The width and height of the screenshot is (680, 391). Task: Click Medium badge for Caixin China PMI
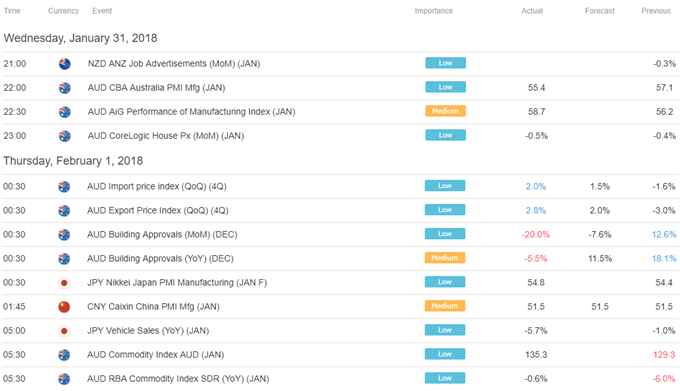[445, 306]
